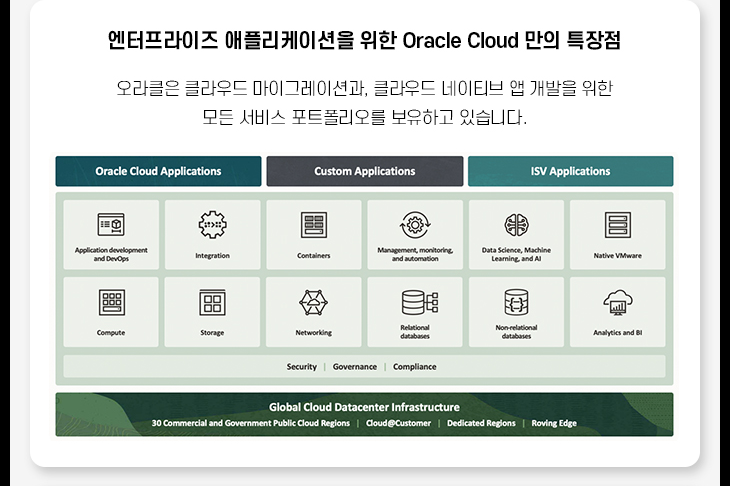Click the subtitle line starting 오라클은 클라우드 마이그레이션과
The height and width of the screenshot is (486, 730).
coord(364,88)
